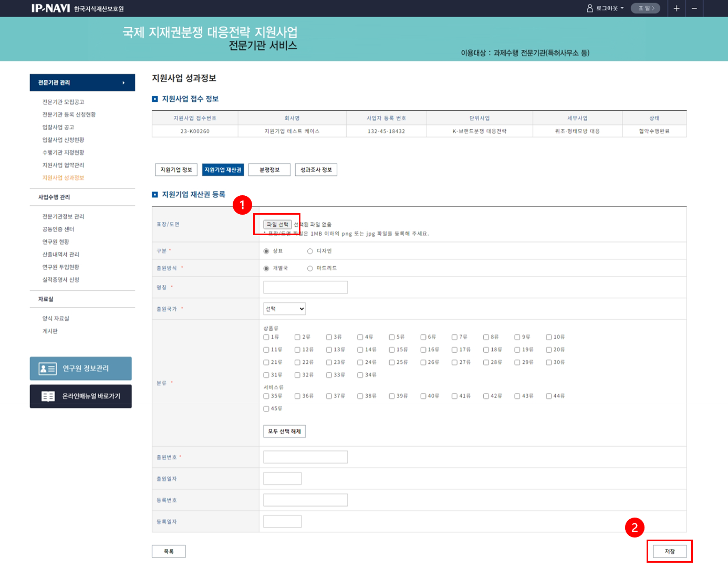Click the plus zoom-in icon in header
728x569 pixels.
tap(677, 8)
